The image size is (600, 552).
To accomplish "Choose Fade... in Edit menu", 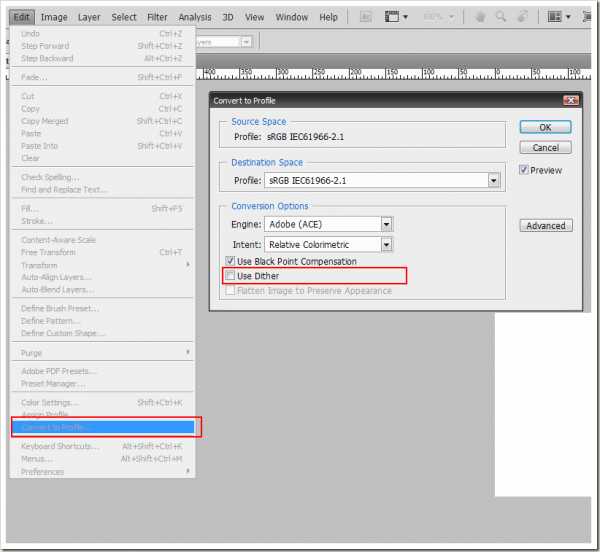I will click(x=103, y=77).
